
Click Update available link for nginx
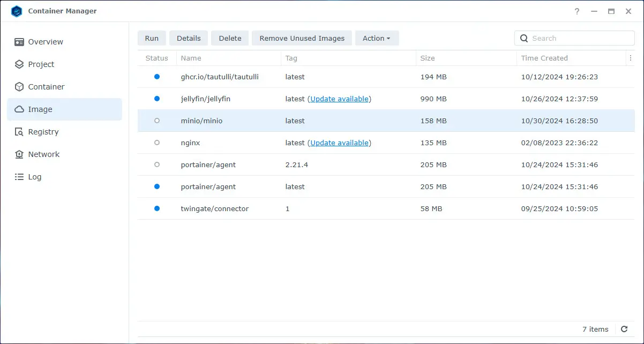click(x=340, y=143)
